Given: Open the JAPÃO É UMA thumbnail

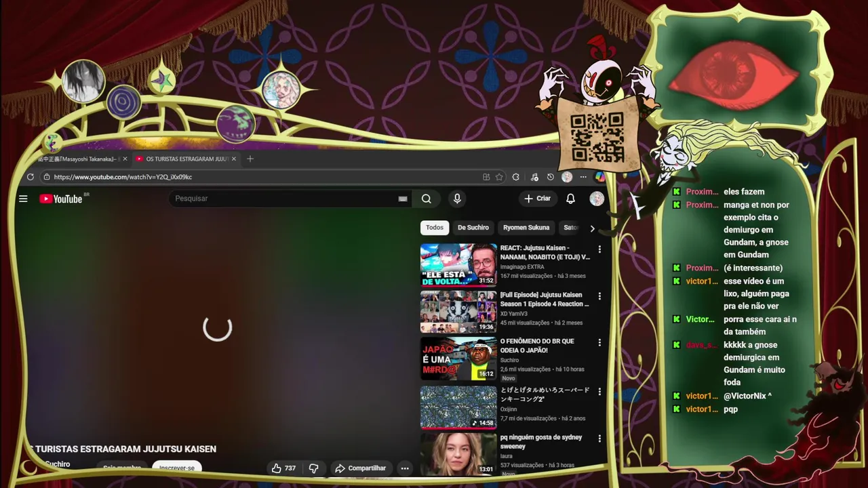Looking at the screenshot, I should pyautogui.click(x=458, y=359).
